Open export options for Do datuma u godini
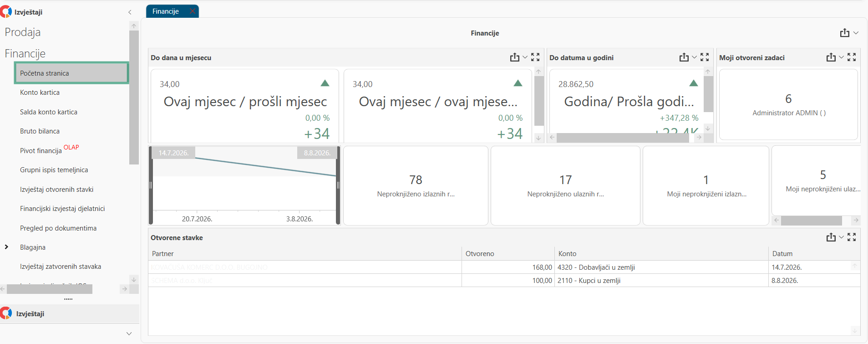 click(694, 57)
